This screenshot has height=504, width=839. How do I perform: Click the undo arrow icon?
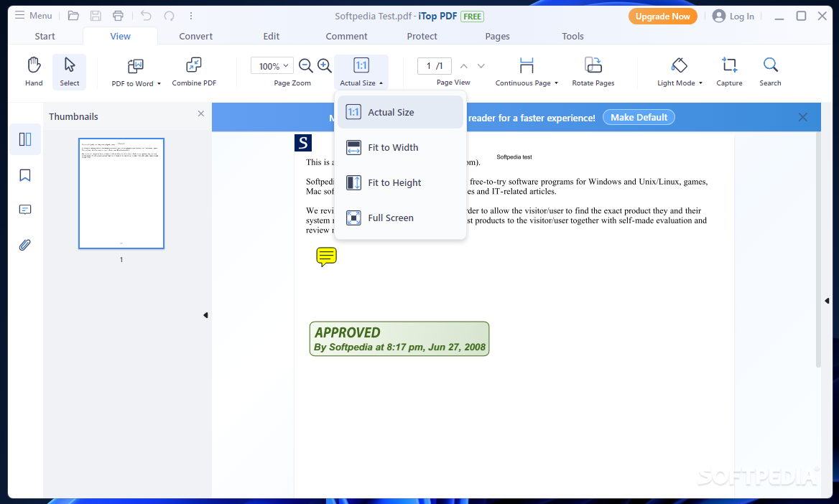(146, 16)
